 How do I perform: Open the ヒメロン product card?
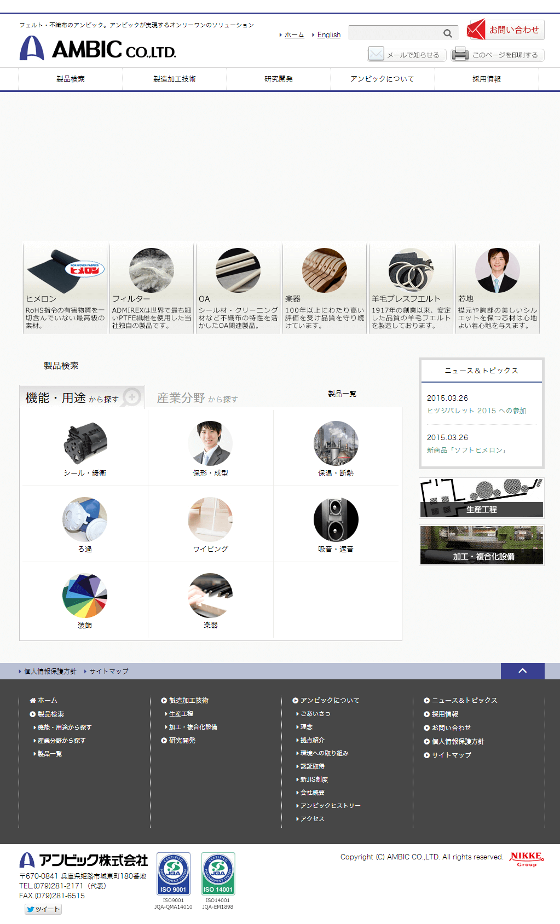pyautogui.click(x=65, y=288)
